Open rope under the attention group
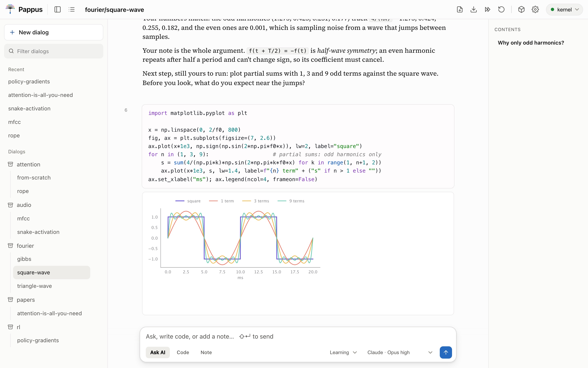The height and width of the screenshot is (368, 588). [23, 191]
